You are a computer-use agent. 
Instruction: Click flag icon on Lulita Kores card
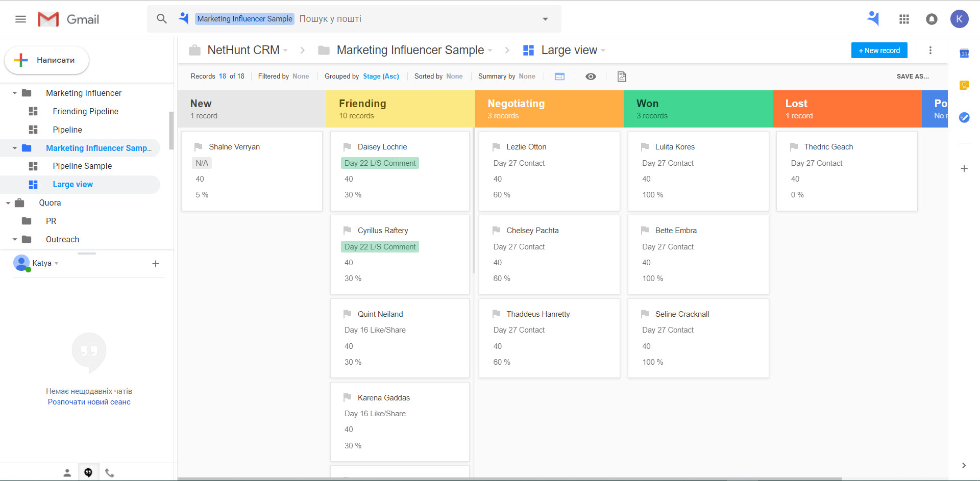tap(645, 147)
